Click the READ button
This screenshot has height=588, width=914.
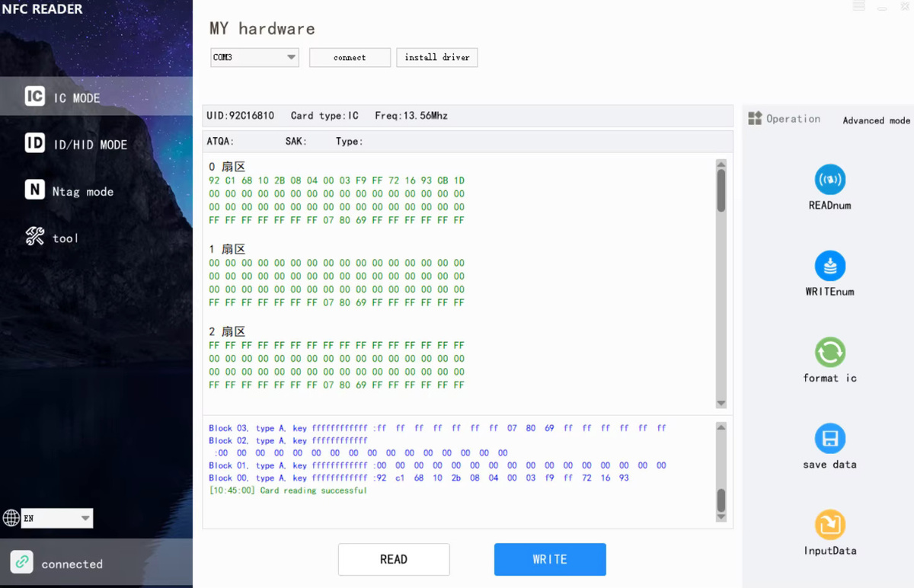[394, 559]
